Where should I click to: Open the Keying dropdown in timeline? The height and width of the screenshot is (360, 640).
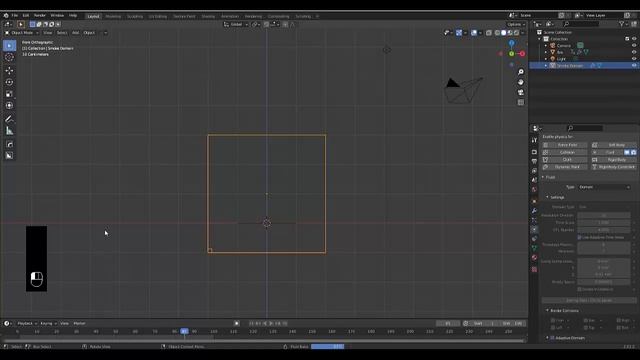click(48, 323)
